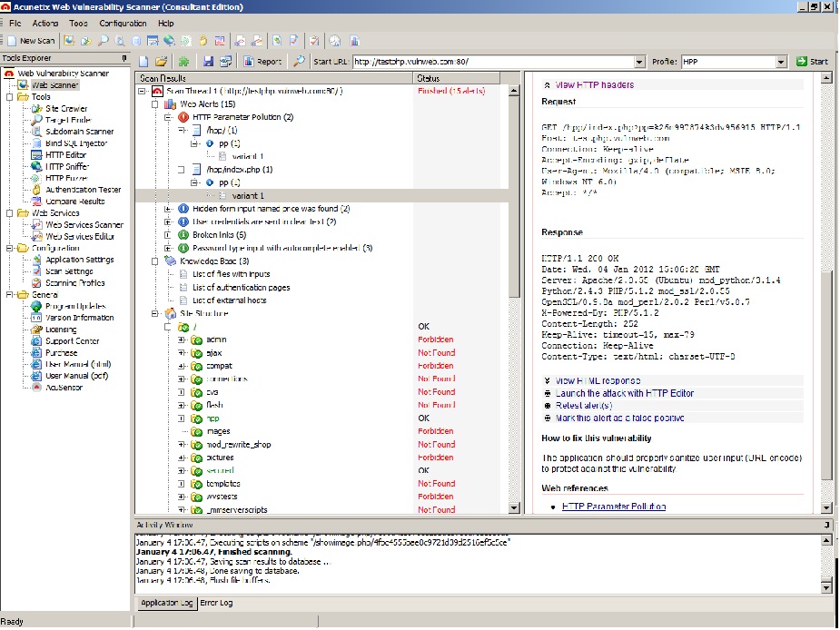This screenshot has height=630, width=840.
Task: Click the New Scan toolbar button
Action: 31,41
